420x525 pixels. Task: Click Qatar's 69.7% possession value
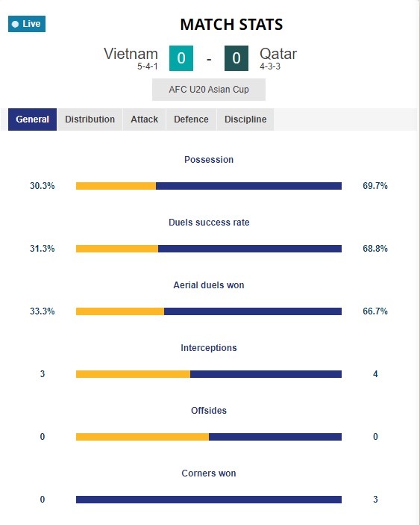tap(375, 186)
